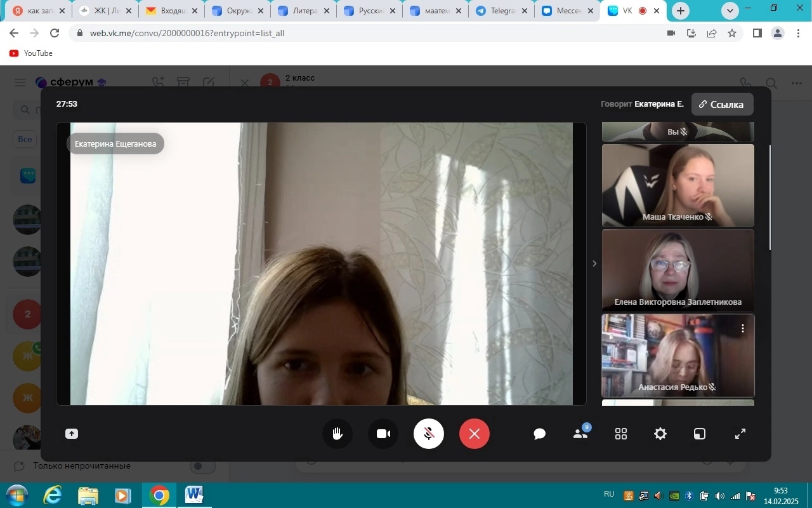The image size is (812, 508).
Task: Open the YouTube bookmark
Action: click(31, 53)
